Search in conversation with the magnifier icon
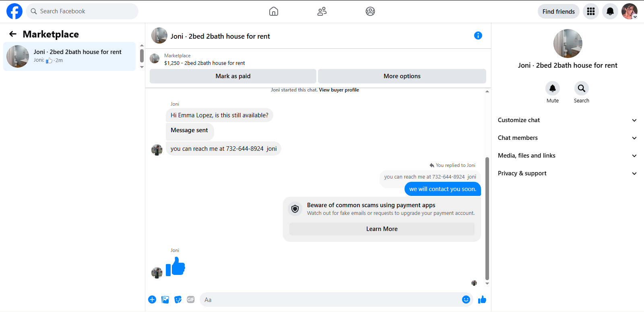This screenshot has height=312, width=644. 582,88
